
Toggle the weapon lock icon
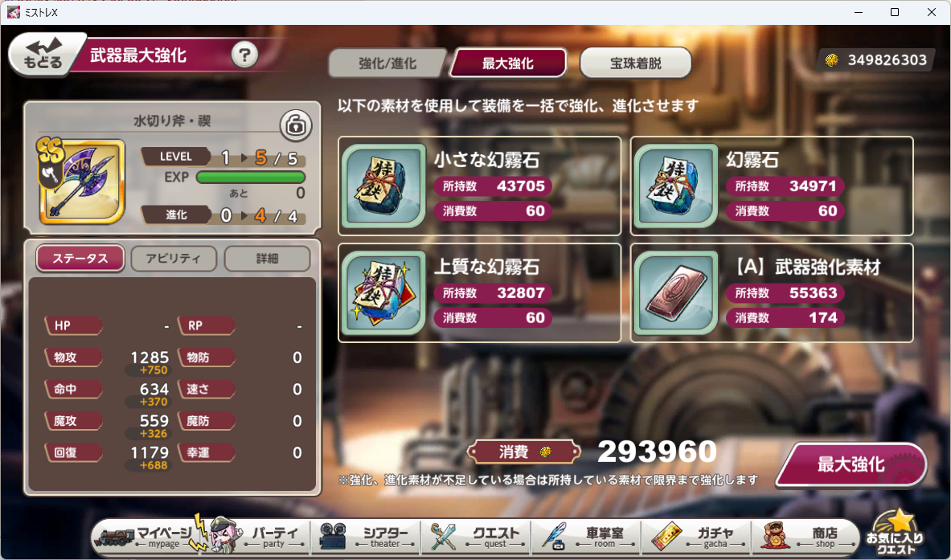(x=295, y=125)
